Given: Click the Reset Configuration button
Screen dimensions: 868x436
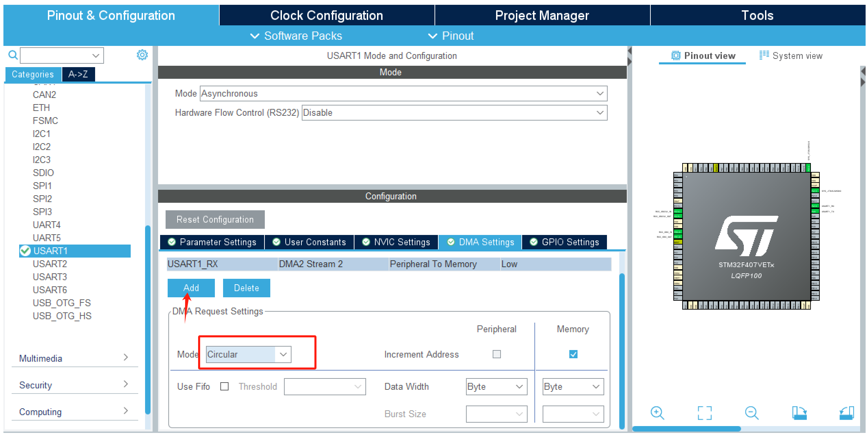Looking at the screenshot, I should 215,220.
